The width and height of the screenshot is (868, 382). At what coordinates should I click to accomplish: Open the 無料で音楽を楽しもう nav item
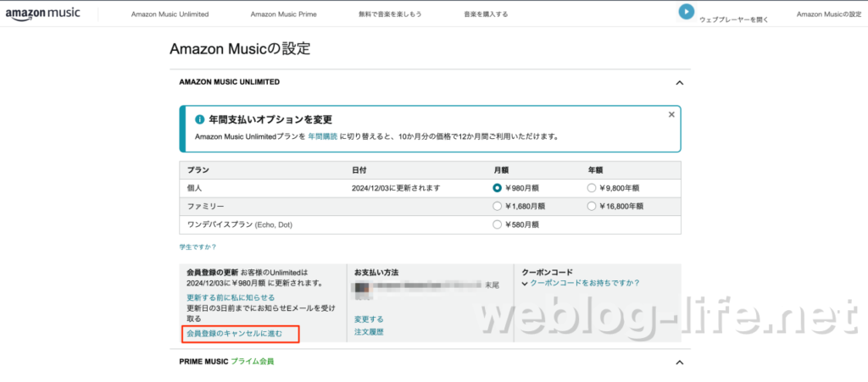390,14
